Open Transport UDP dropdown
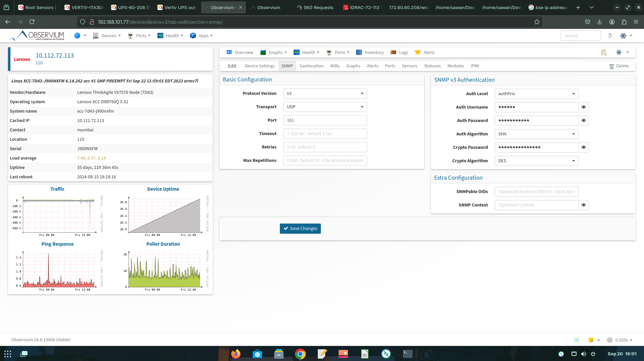The width and height of the screenshot is (644, 361). pyautogui.click(x=325, y=107)
